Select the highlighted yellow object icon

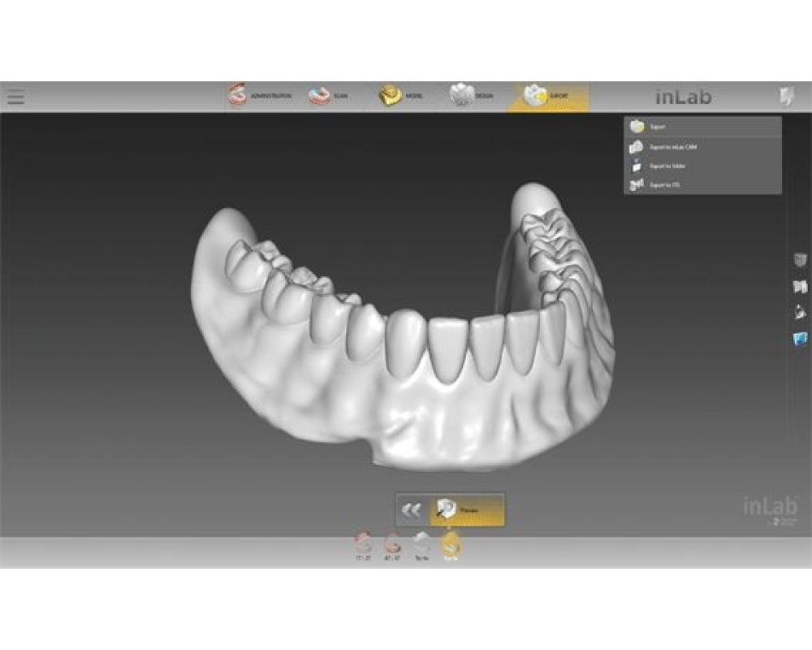pyautogui.click(x=451, y=544)
